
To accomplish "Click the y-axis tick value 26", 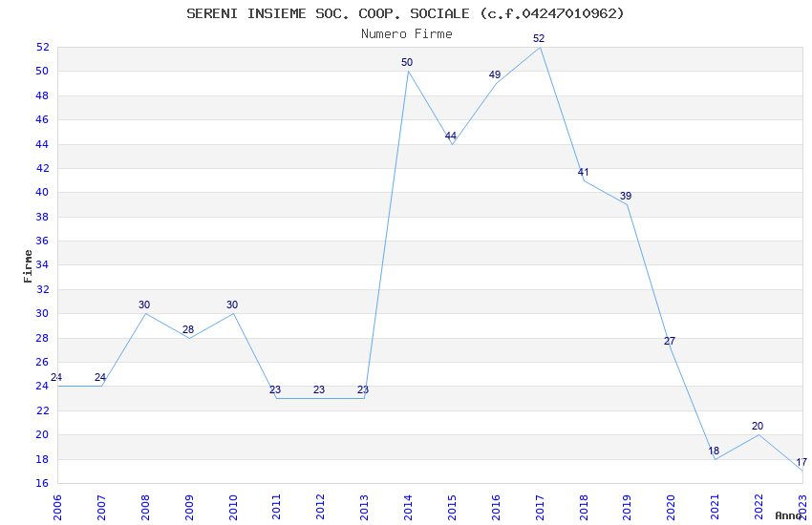I will point(42,362).
